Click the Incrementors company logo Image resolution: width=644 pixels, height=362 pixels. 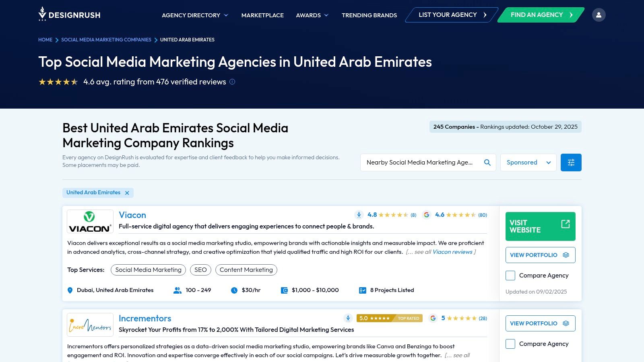[x=90, y=325]
